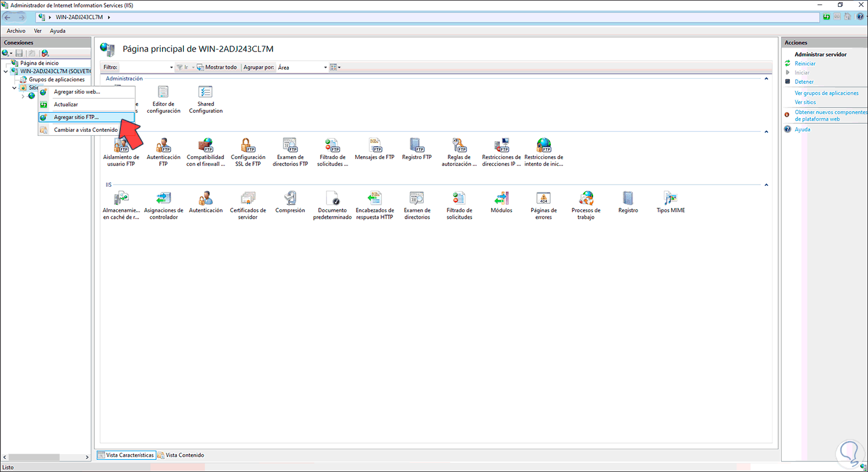Expand the site node under Sitios

(23, 96)
